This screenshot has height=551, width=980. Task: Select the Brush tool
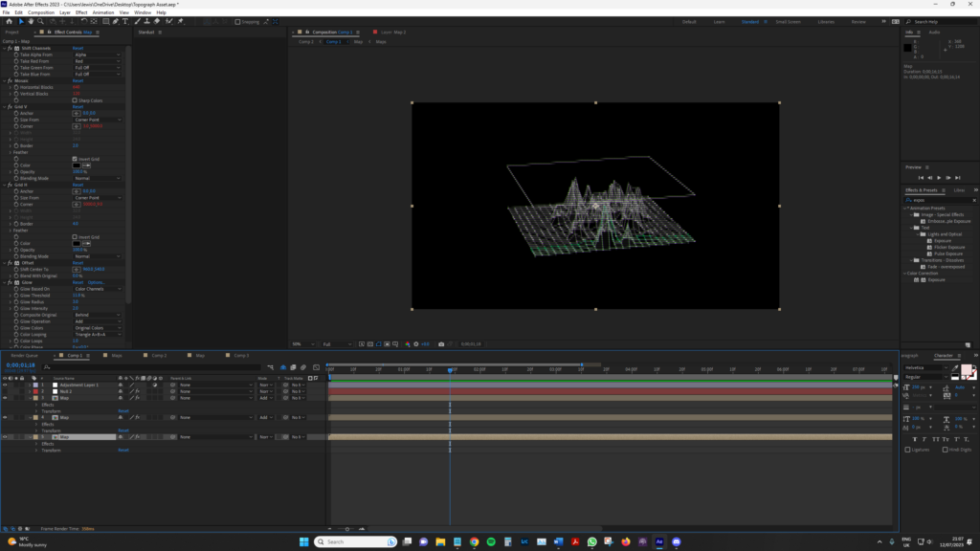(x=138, y=21)
